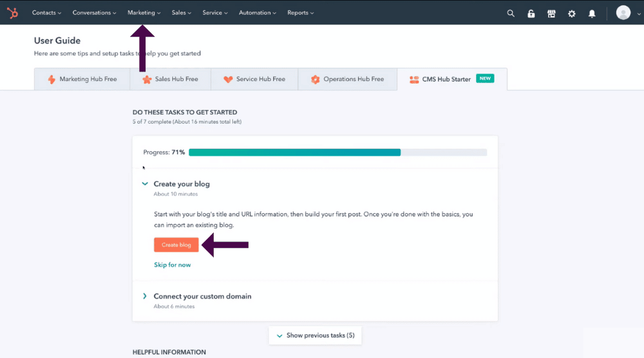Click the Operations Hub gear icon
Screen dimensions: 644x358
tap(315, 79)
